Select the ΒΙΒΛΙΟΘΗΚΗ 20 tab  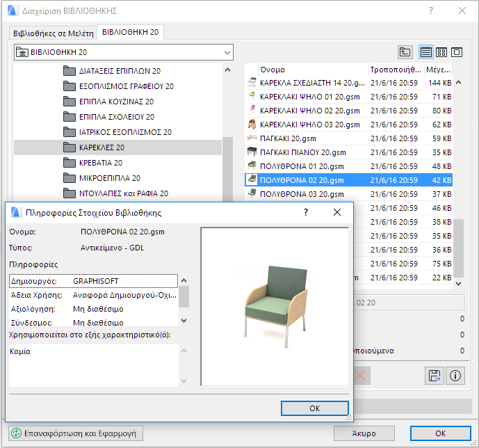131,32
